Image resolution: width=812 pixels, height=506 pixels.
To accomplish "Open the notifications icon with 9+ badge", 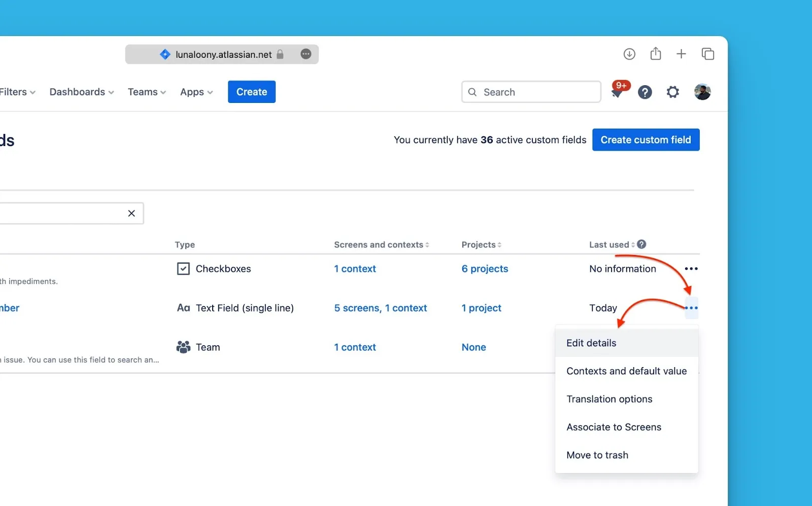I will tap(618, 91).
